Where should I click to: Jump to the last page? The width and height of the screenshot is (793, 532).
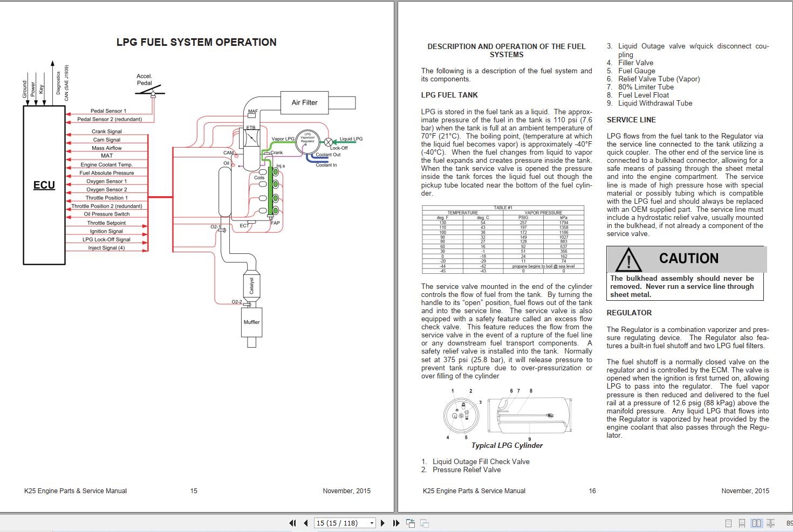[x=396, y=523]
